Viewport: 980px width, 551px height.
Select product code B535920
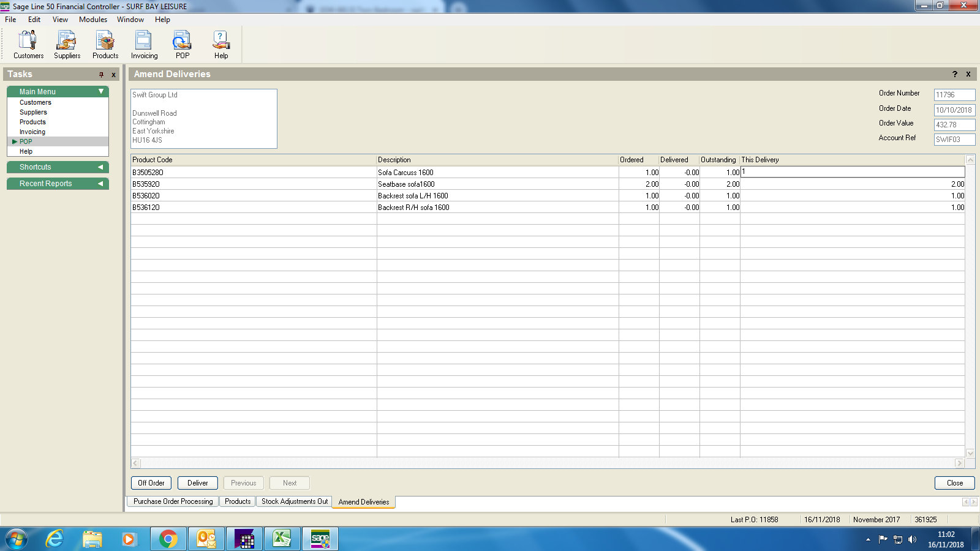tap(146, 184)
